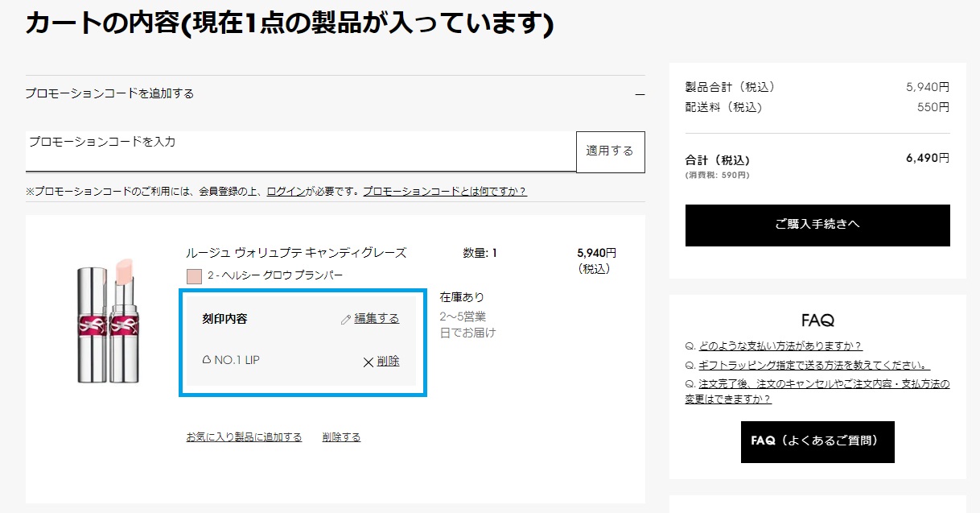Viewport: 980px width, 513px height.
Task: Click the 刻印内容 engraving label
Action: [x=224, y=319]
